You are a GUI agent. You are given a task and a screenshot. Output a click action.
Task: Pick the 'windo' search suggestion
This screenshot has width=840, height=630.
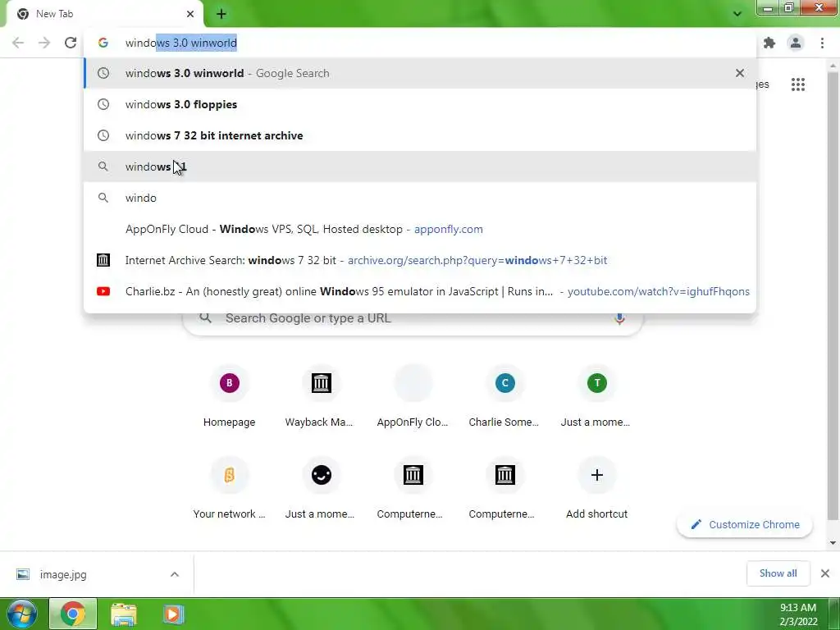[420, 198]
